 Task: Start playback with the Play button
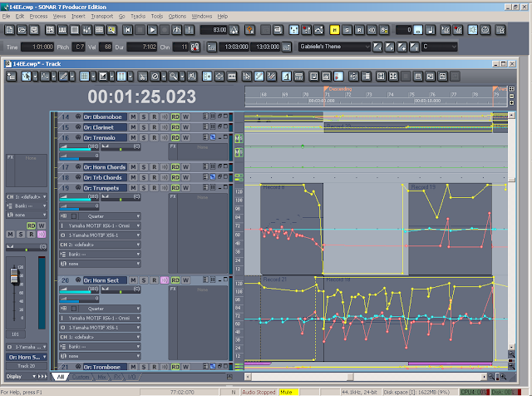coord(152,30)
